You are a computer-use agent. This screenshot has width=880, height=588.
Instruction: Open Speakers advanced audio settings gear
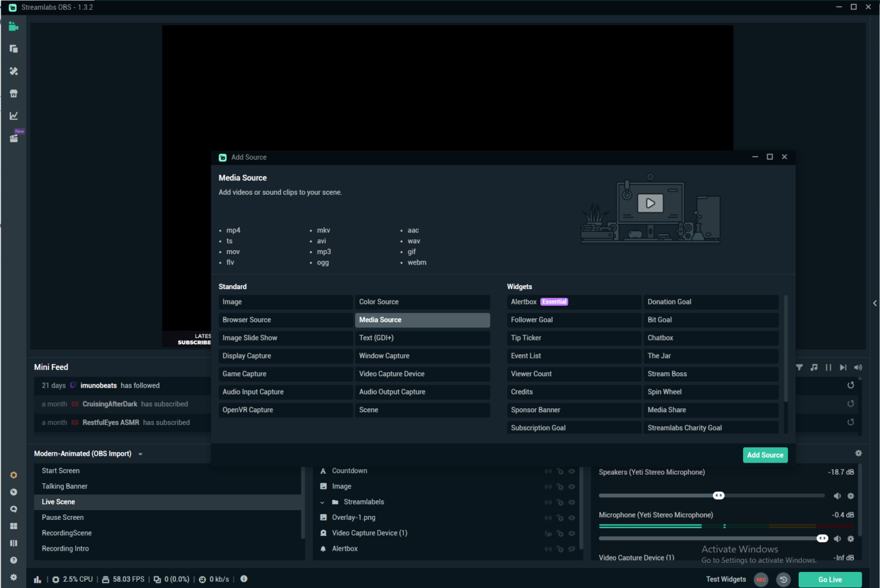[850, 496]
